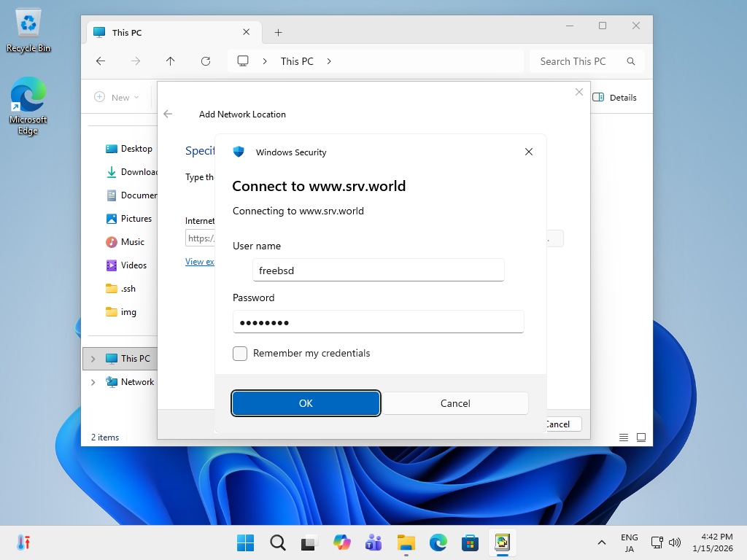The height and width of the screenshot is (560, 747).
Task: Confirm credentials with the OK button
Action: coord(306,403)
